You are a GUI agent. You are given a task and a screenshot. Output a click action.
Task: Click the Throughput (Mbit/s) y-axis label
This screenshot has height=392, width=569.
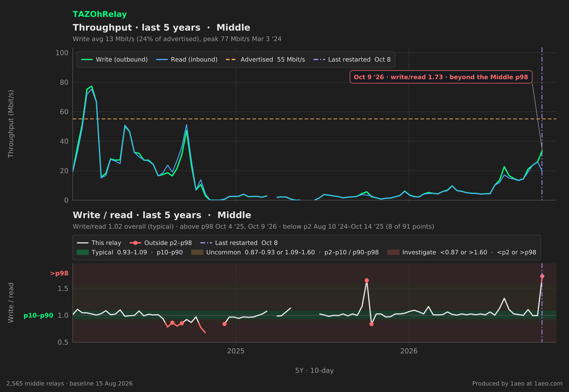pos(11,124)
